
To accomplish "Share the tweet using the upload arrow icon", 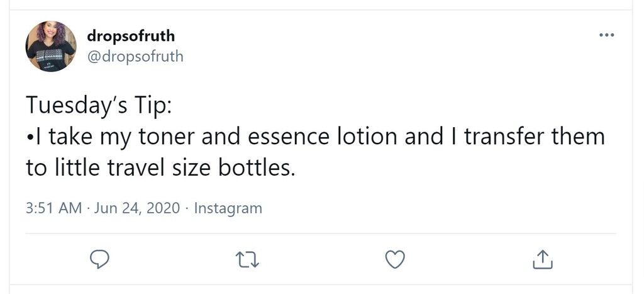I will [x=543, y=259].
